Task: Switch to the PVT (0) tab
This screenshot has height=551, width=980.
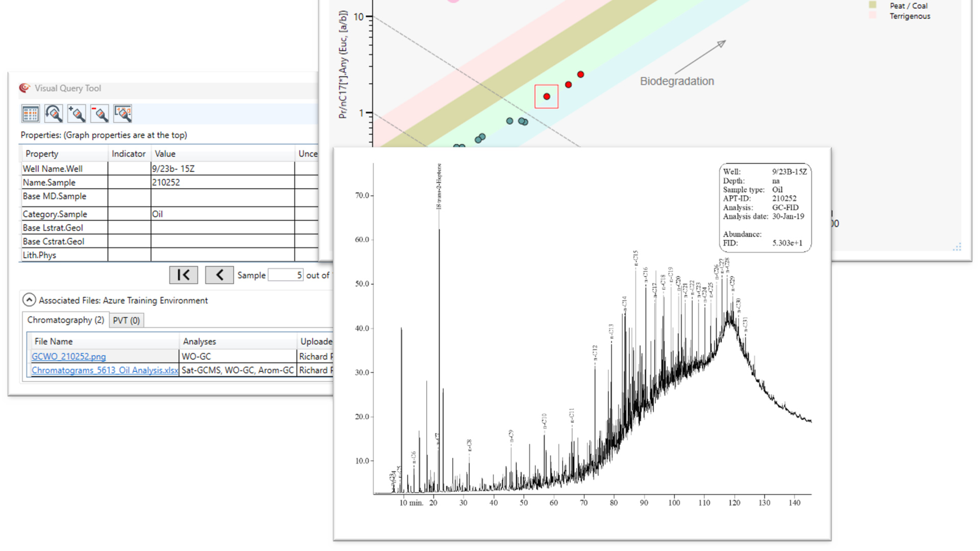Action: pyautogui.click(x=126, y=320)
